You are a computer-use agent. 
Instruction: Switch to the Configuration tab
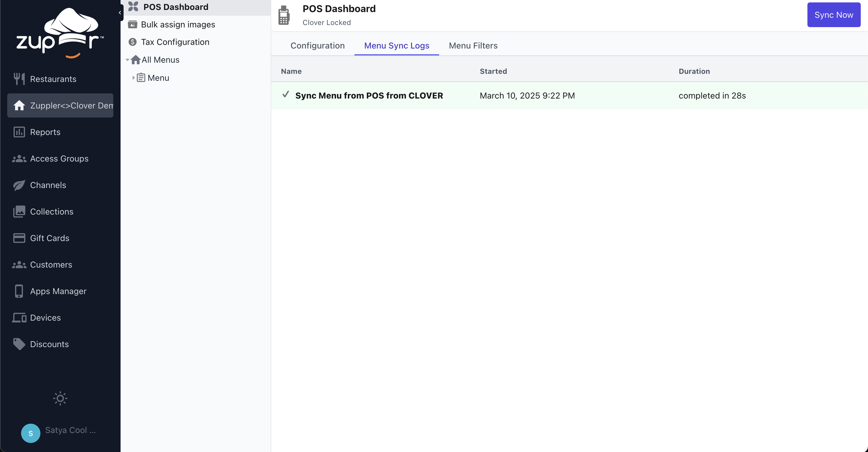317,46
